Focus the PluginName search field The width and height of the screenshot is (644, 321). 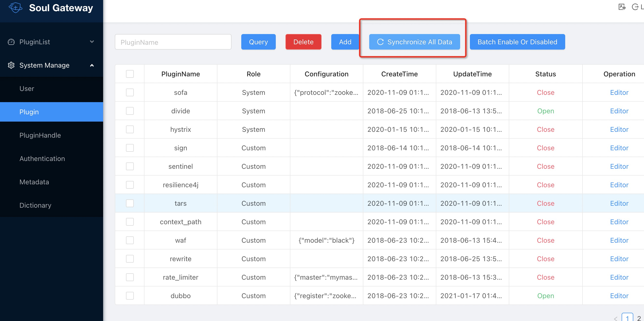173,42
